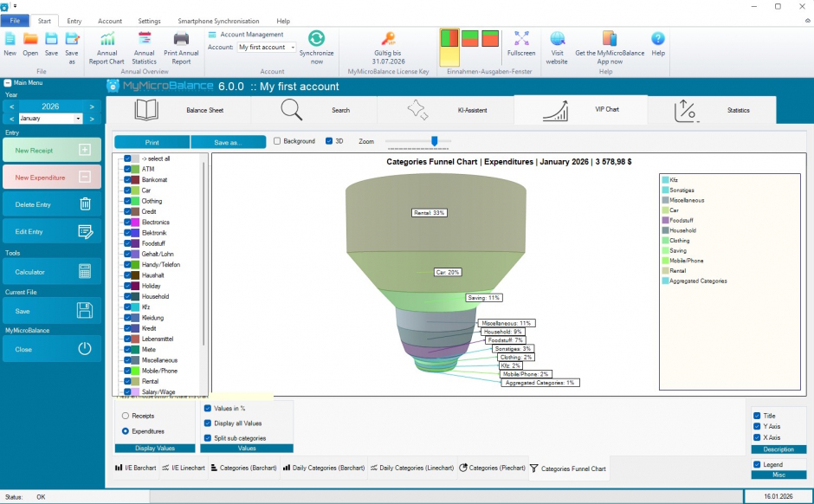The width and height of the screenshot is (814, 504).
Task: Toggle the 3D checkbox
Action: click(x=329, y=141)
